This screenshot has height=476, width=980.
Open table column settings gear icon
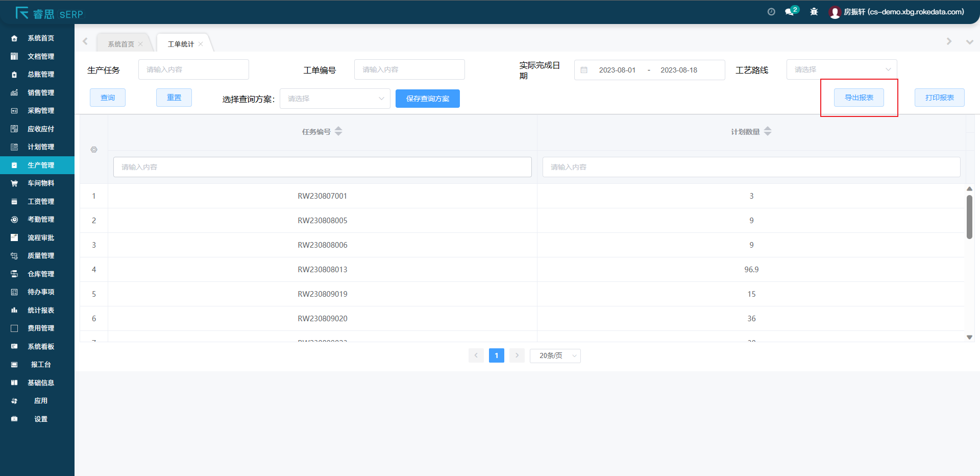tap(94, 150)
